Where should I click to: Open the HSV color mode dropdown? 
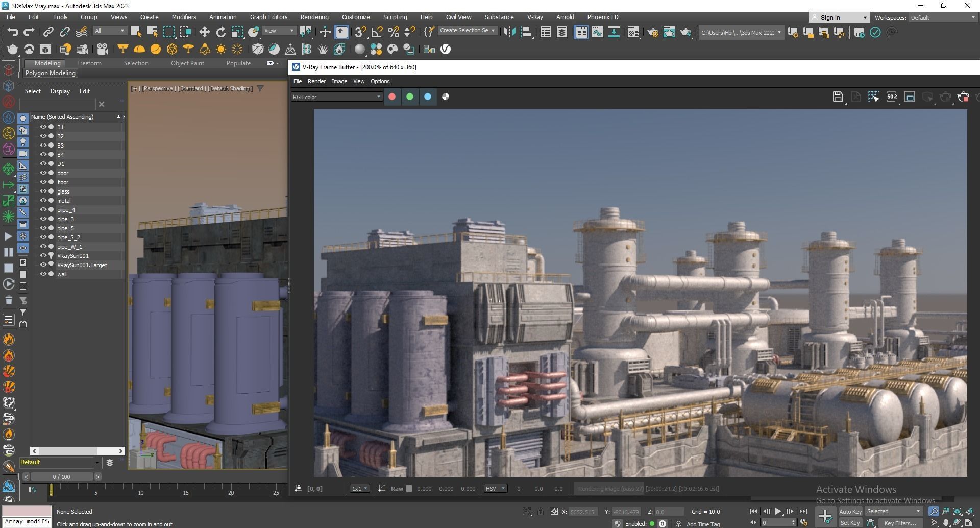pyautogui.click(x=495, y=489)
